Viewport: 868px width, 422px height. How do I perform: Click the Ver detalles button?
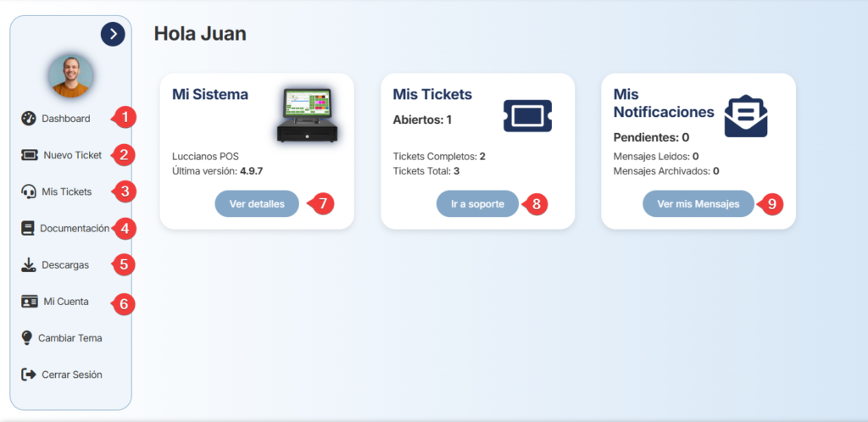(257, 203)
